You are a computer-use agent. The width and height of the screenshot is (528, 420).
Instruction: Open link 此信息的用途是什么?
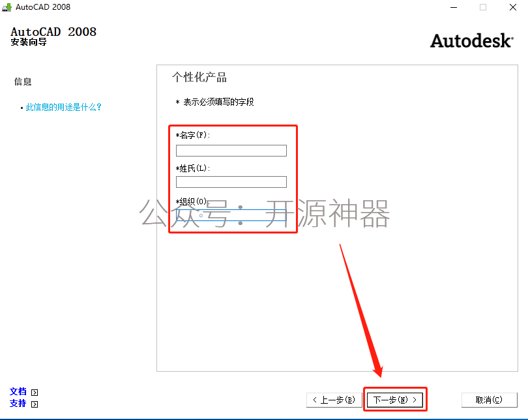64,107
